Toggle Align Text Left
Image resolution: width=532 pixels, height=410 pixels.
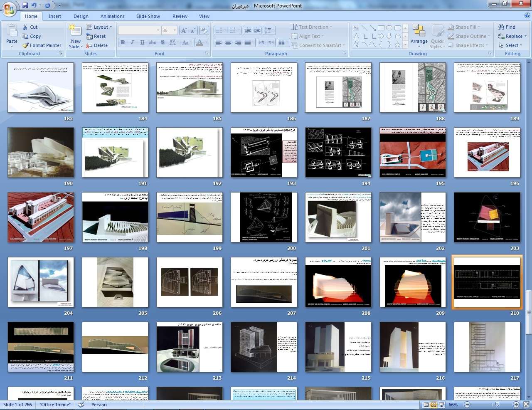218,42
